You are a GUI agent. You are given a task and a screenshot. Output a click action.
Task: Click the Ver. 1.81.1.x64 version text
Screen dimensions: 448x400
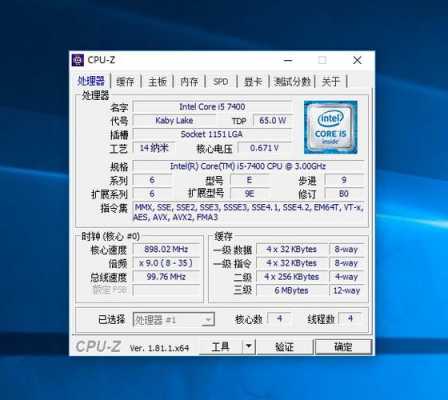coord(159,348)
